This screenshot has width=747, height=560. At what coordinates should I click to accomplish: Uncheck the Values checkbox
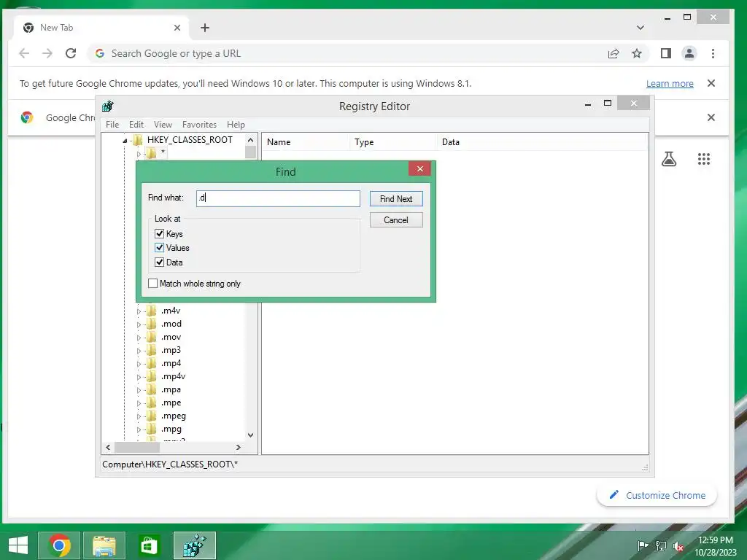(160, 248)
